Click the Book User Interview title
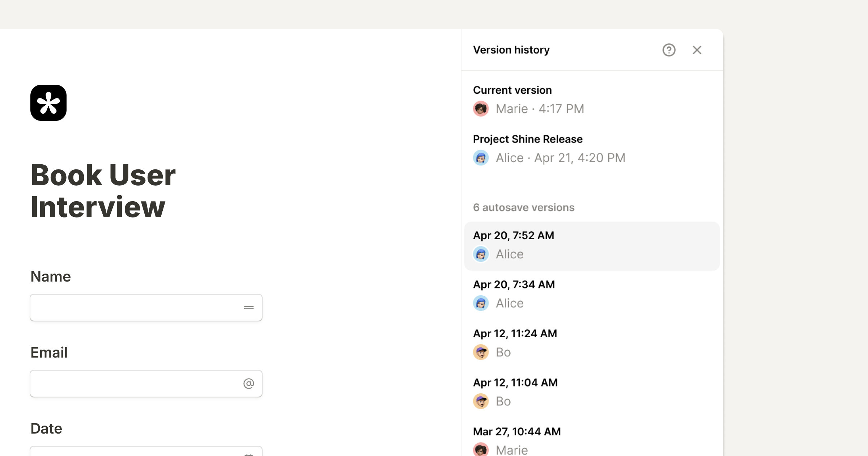This screenshot has height=456, width=868. tap(103, 191)
